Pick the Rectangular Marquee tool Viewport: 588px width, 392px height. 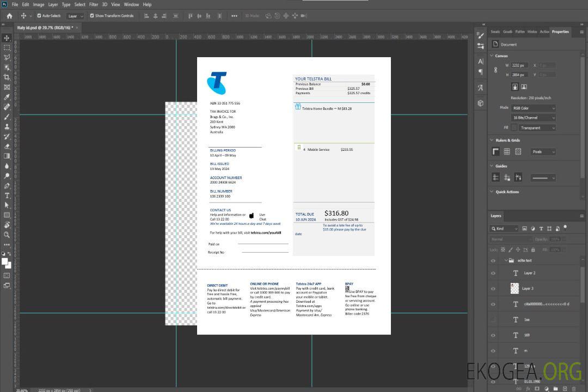(7, 48)
